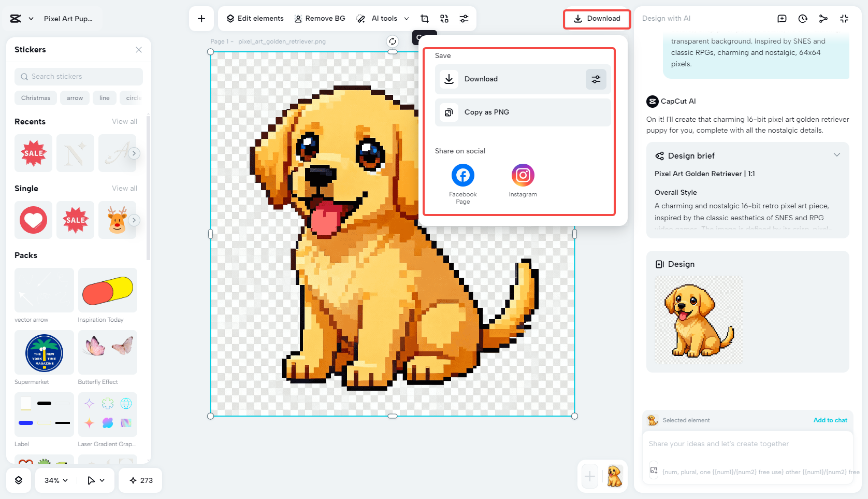Open the zoom level dropdown

54,480
